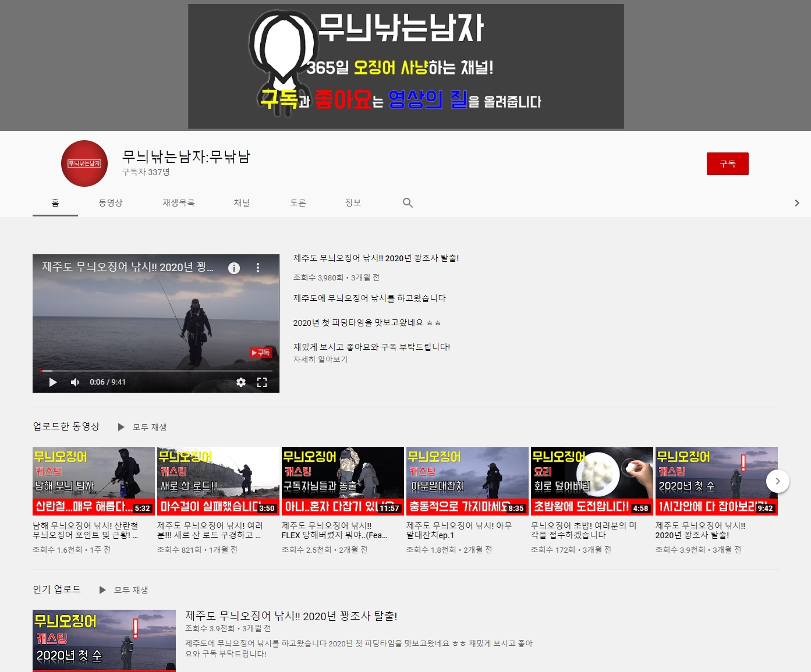Screen dimensions: 811x672
Task: Open the video player's three-dot menu
Action: click(258, 268)
